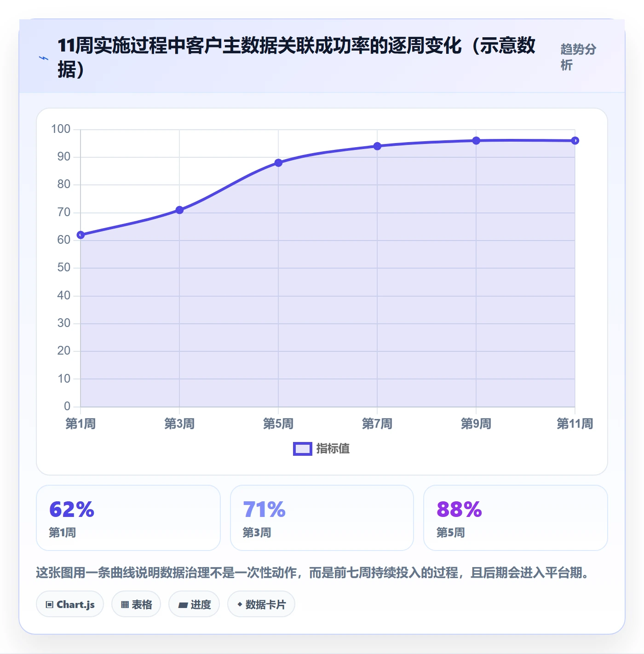Click the 第9周 data point on chart
This screenshot has width=644, height=654.
click(476, 141)
